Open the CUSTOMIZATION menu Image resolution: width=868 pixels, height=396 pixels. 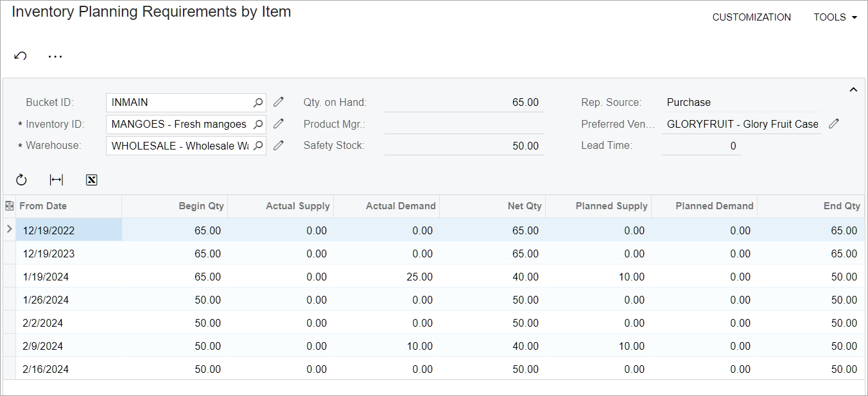[751, 17]
